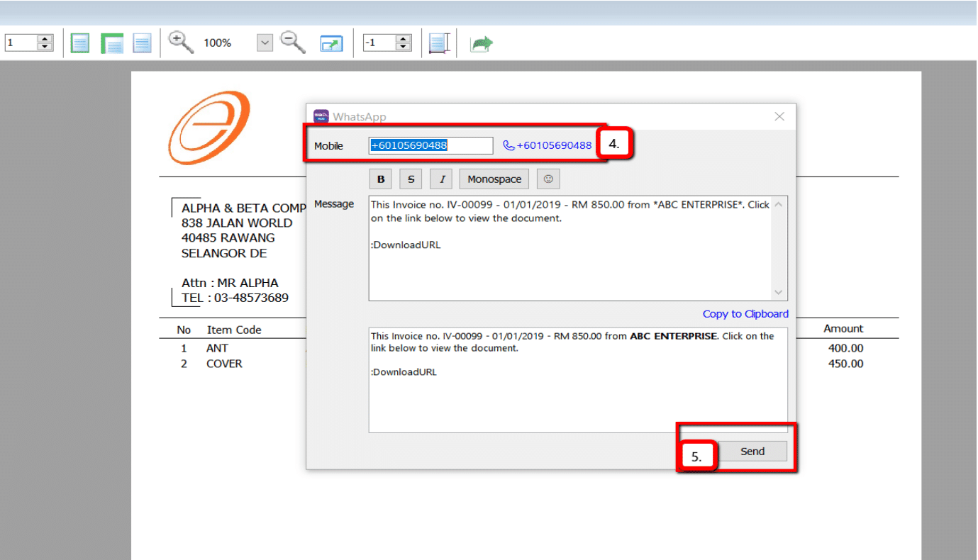This screenshot has width=978, height=560.
Task: Decrease the -1 value spinner
Action: pos(404,47)
